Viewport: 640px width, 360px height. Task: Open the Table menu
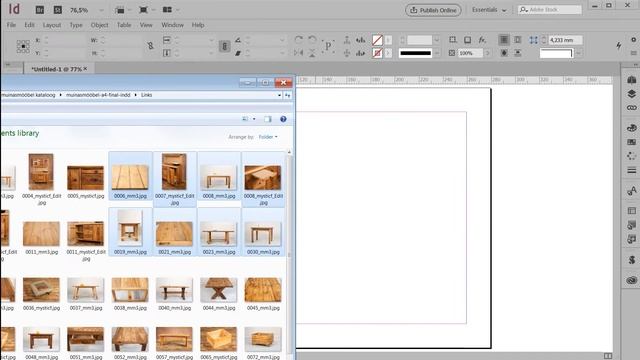(x=124, y=25)
